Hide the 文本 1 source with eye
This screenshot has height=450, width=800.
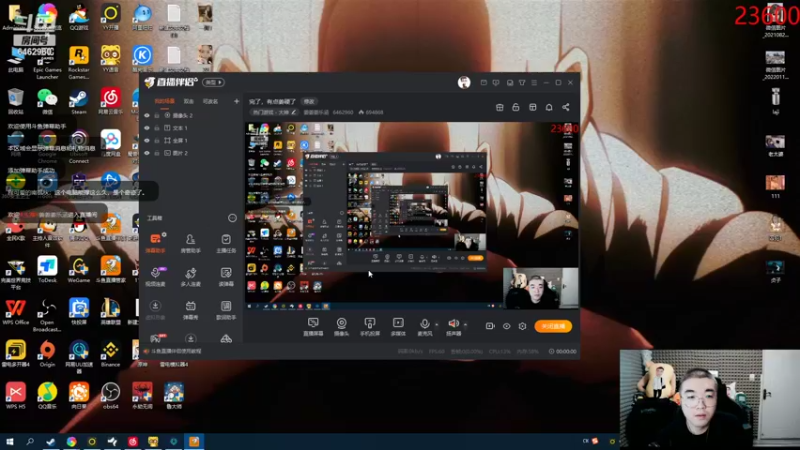[x=147, y=128]
